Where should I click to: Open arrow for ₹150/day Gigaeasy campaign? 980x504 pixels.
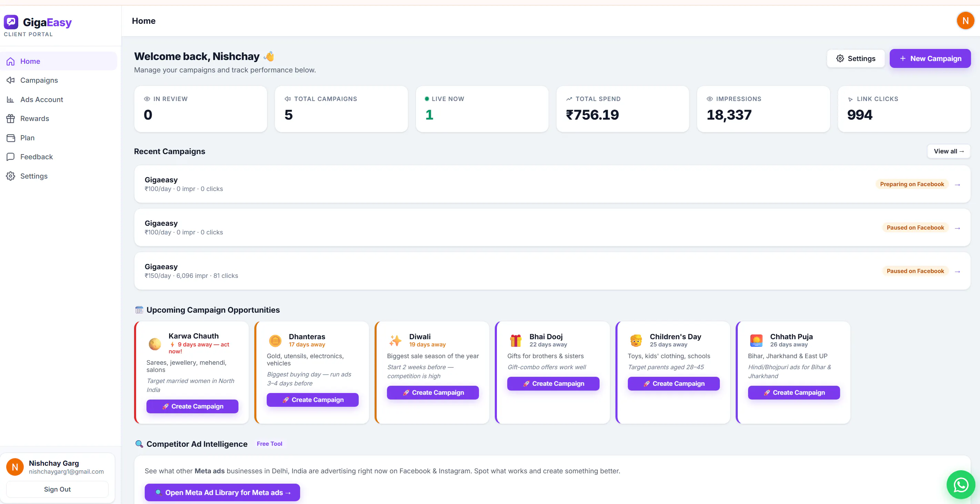(958, 271)
